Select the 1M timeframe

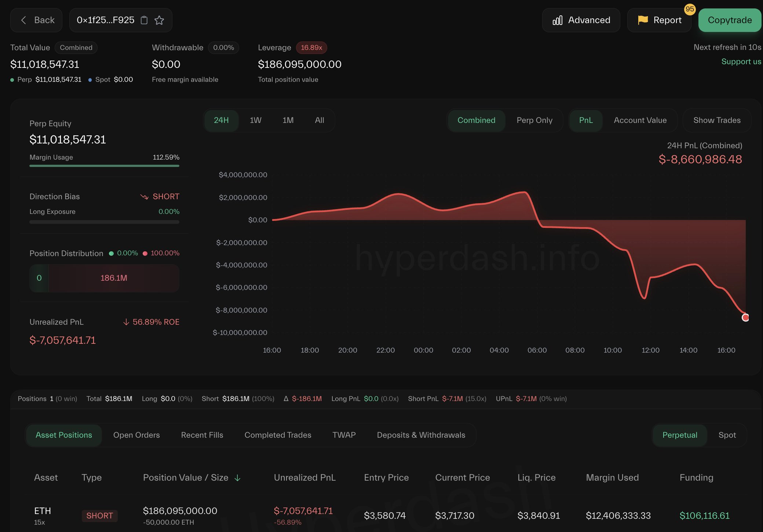[288, 120]
